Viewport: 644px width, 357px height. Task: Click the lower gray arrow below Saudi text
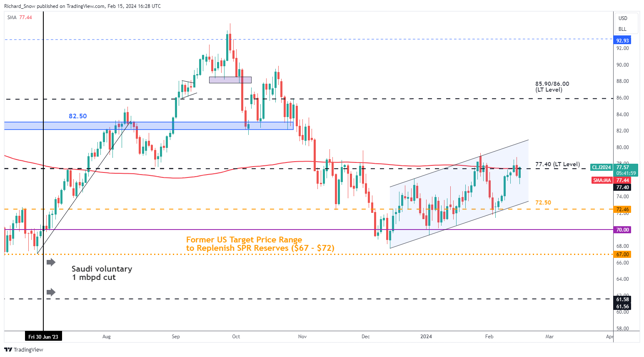click(x=51, y=292)
